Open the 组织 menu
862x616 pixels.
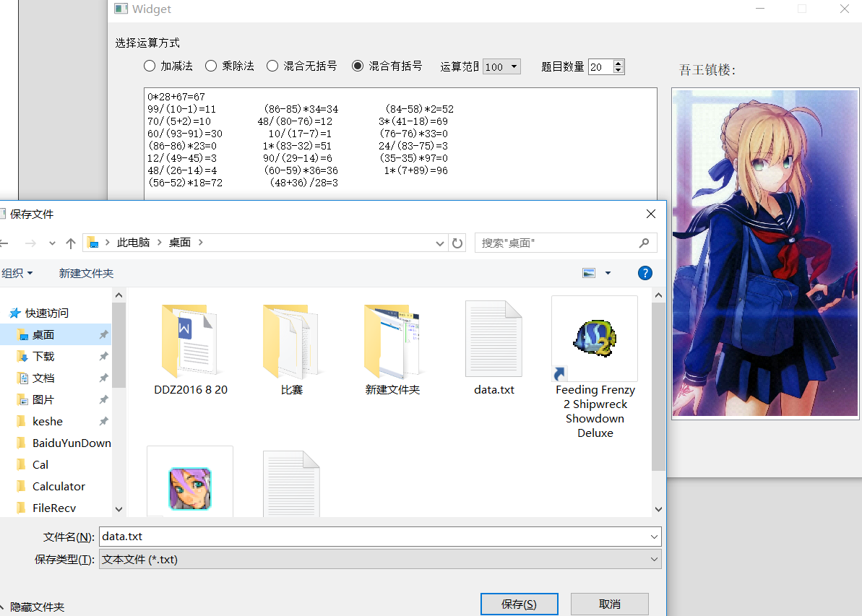(x=17, y=273)
